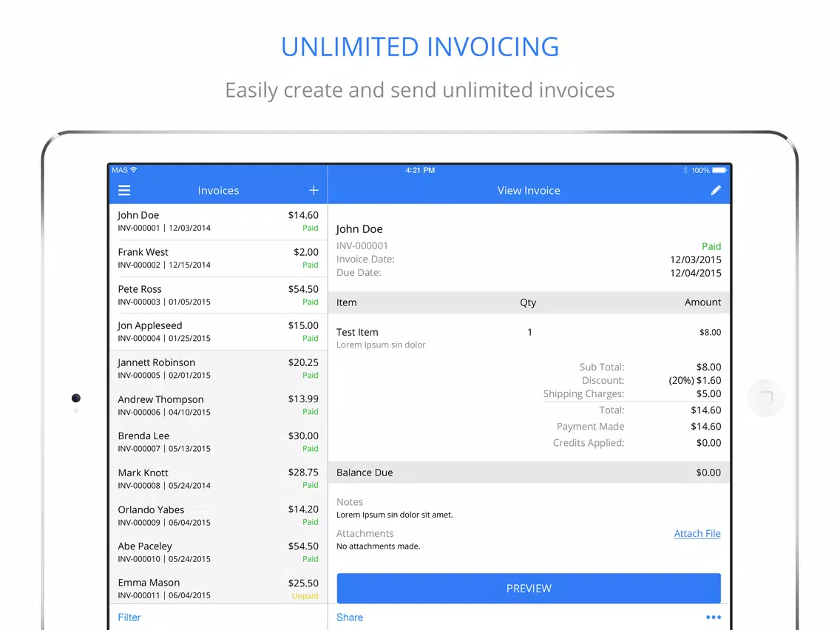
Task: Select Frank West invoice row
Action: coord(218,258)
